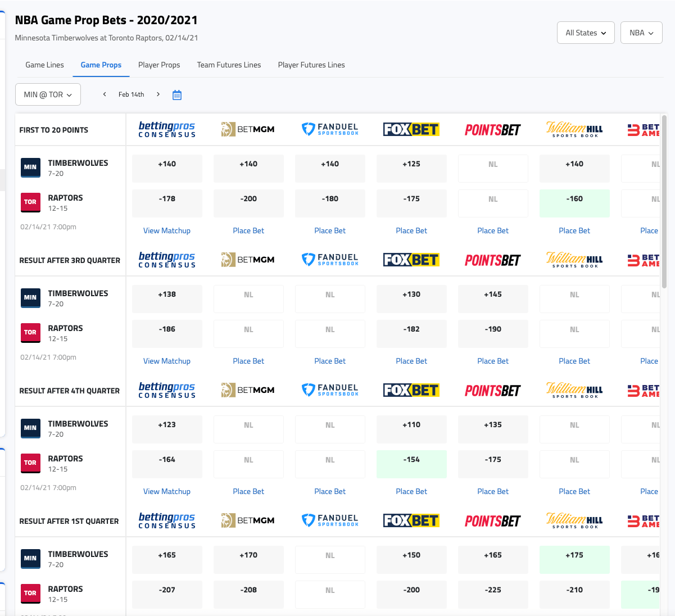
Task: Select the FOX Bet logo
Action: [411, 129]
